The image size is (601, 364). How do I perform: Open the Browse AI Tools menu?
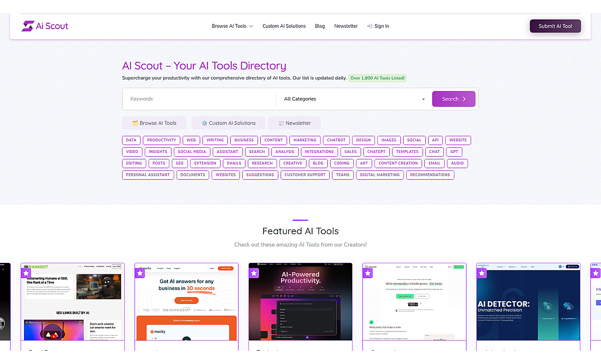point(232,26)
